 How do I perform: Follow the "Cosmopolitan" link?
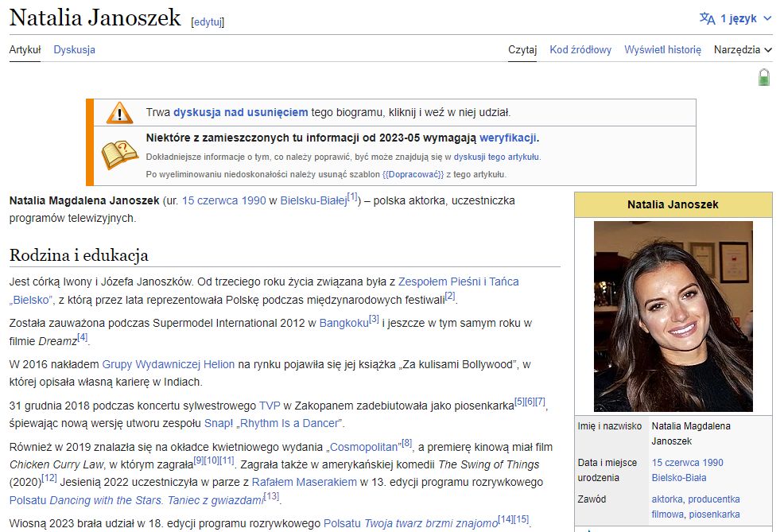362,447
